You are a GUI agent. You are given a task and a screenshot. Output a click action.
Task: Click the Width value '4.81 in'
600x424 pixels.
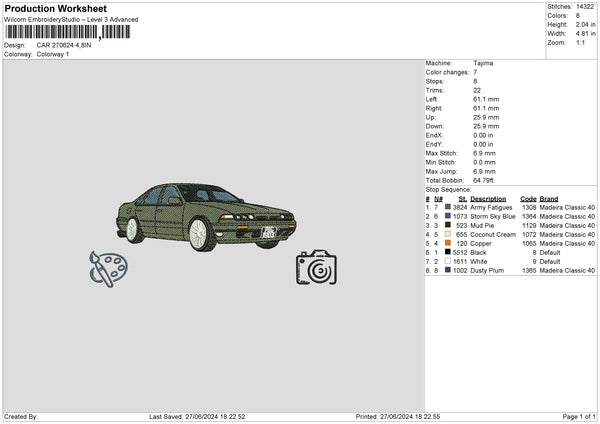coord(585,34)
